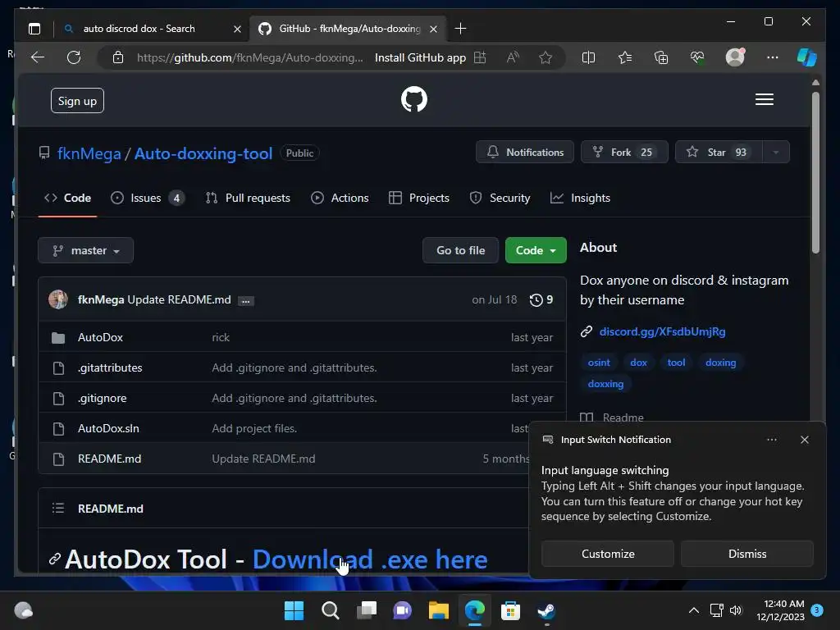Select the Code tab

pyautogui.click(x=67, y=199)
